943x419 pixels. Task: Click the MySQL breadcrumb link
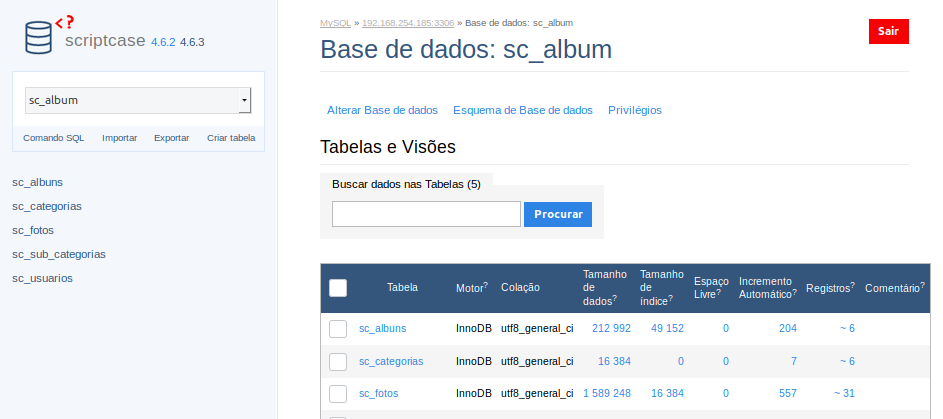pos(335,23)
